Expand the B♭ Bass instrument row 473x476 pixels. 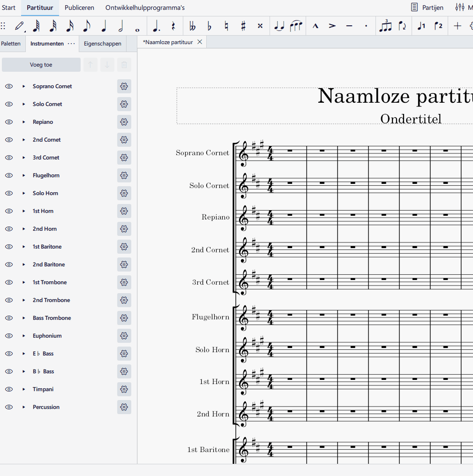point(23,371)
